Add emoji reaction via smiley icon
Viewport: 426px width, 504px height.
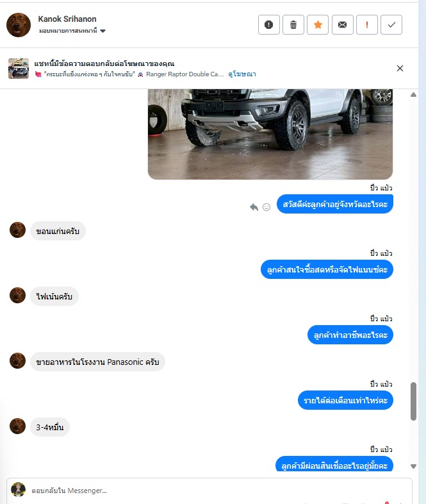(x=266, y=207)
